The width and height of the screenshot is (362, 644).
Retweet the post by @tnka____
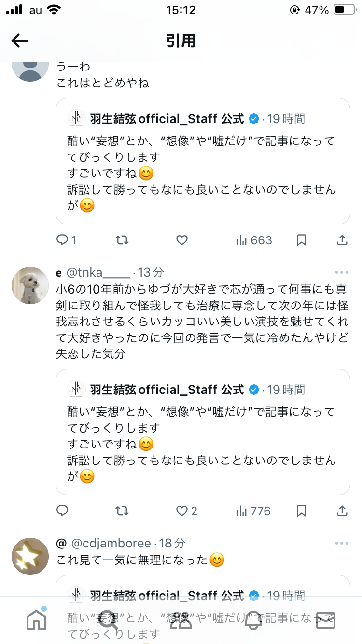[122, 510]
